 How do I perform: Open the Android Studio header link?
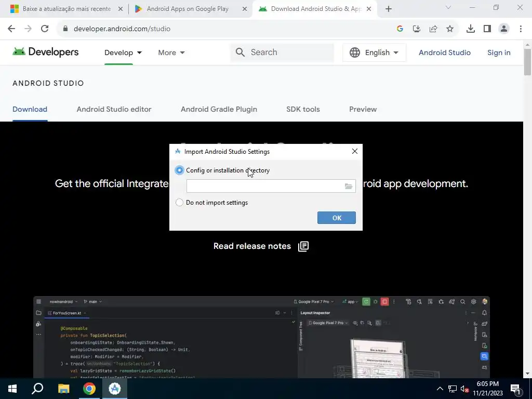(x=445, y=52)
